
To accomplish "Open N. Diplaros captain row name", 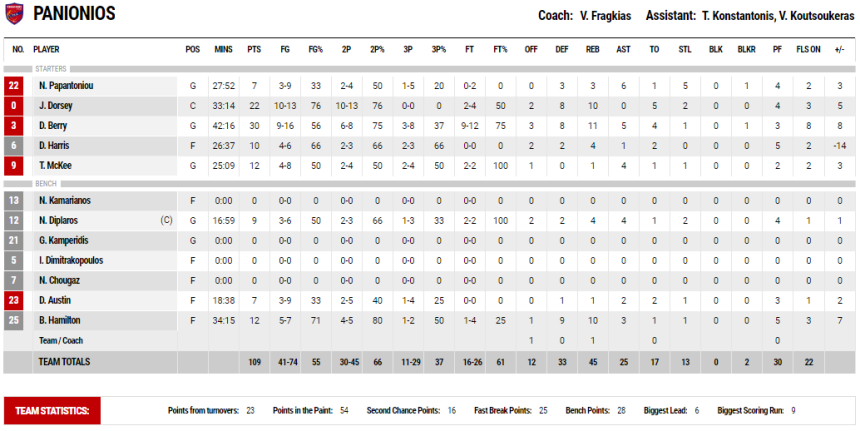I will 58,220.
